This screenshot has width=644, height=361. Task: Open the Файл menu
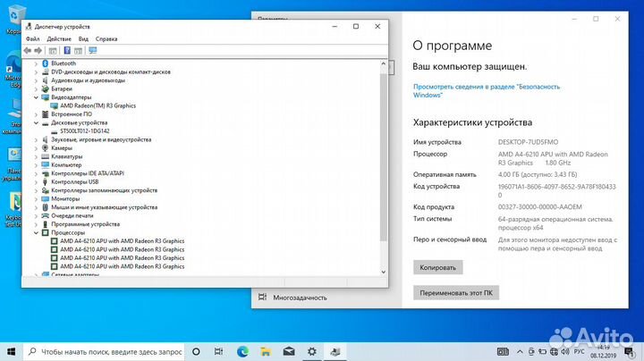(32, 39)
